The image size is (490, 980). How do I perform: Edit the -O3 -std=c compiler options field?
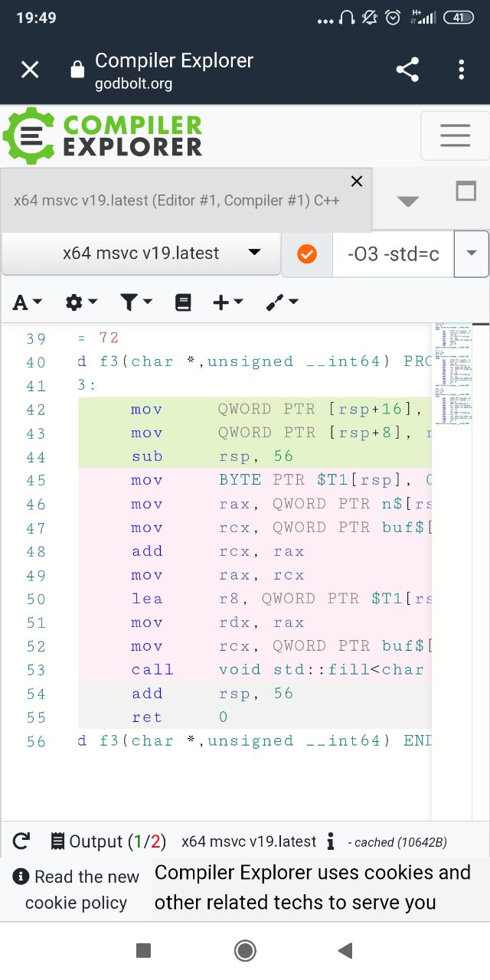(393, 253)
